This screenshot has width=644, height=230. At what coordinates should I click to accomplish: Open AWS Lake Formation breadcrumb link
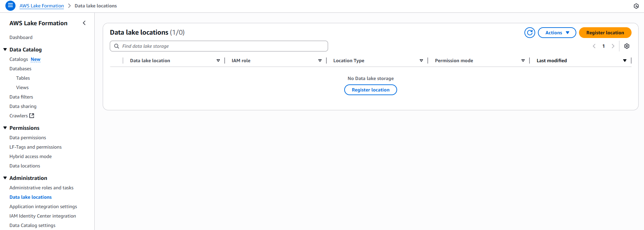click(42, 6)
